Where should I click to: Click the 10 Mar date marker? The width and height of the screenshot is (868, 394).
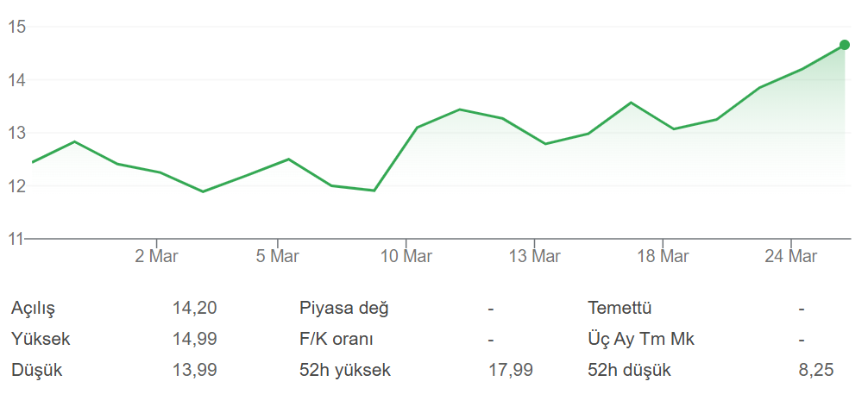(x=406, y=256)
